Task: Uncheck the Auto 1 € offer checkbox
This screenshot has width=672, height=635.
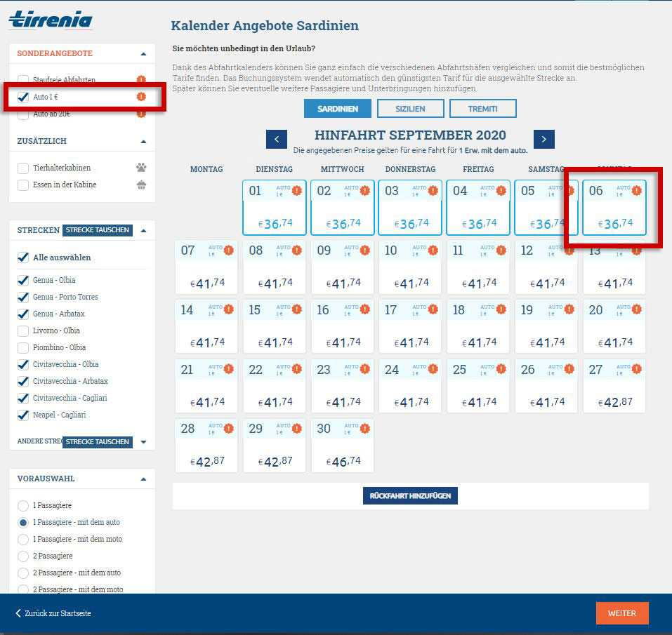Action: click(23, 98)
